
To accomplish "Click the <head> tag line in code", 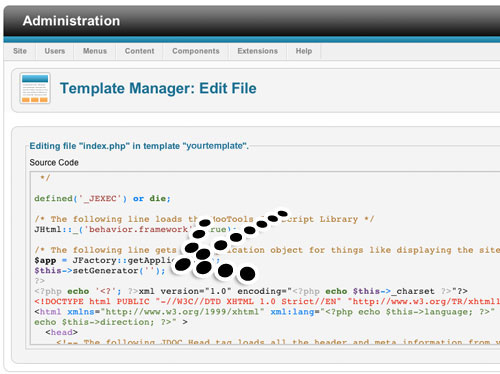I will pyautogui.click(x=62, y=332).
